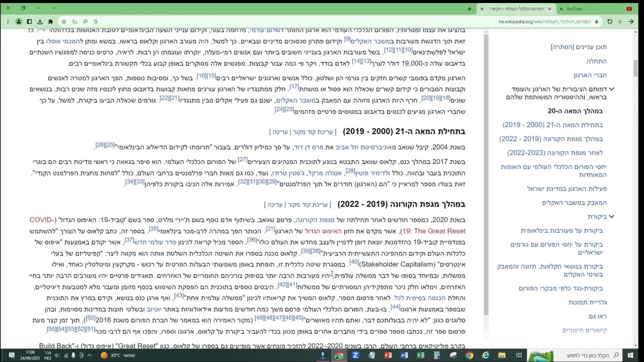The height and width of the screenshot is (362, 644).
Task: Open לאחר מגפת הקורונה (2022-2023) contents link
Action: 555,153
